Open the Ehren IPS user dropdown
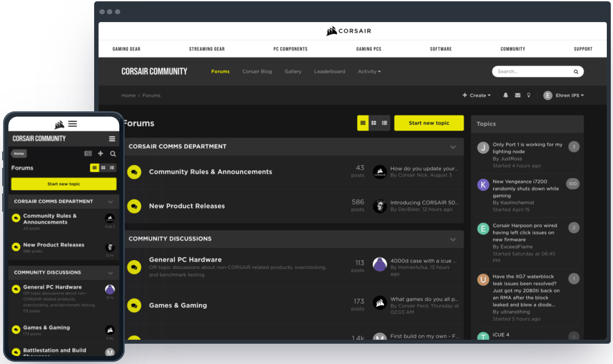 [570, 95]
